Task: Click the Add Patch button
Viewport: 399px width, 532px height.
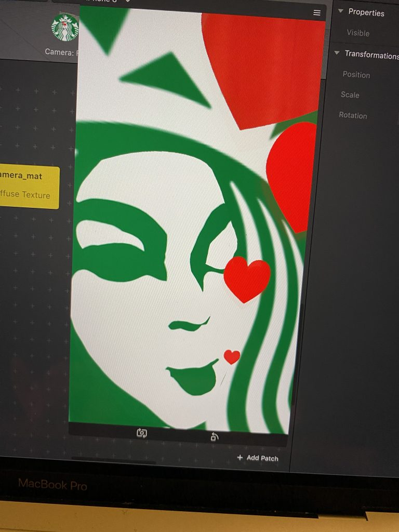Action: 258,458
